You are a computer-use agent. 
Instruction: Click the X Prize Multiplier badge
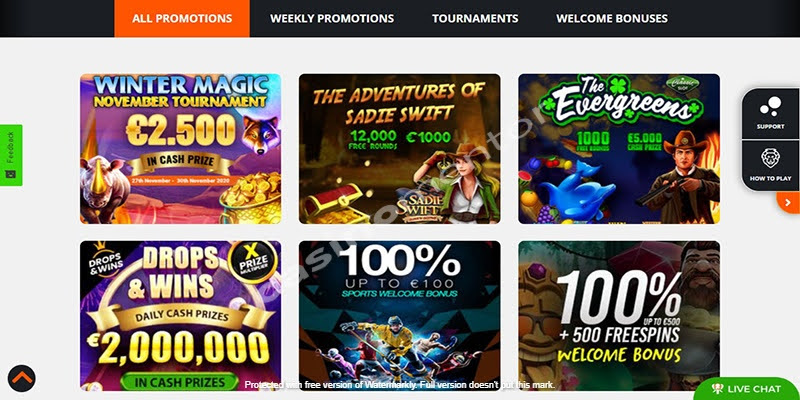pyautogui.click(x=252, y=262)
